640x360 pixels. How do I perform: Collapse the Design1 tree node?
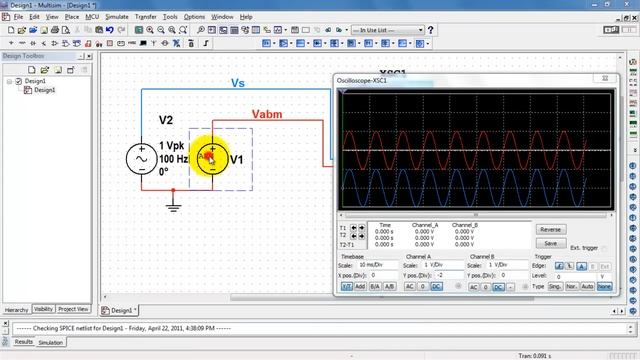point(9,81)
